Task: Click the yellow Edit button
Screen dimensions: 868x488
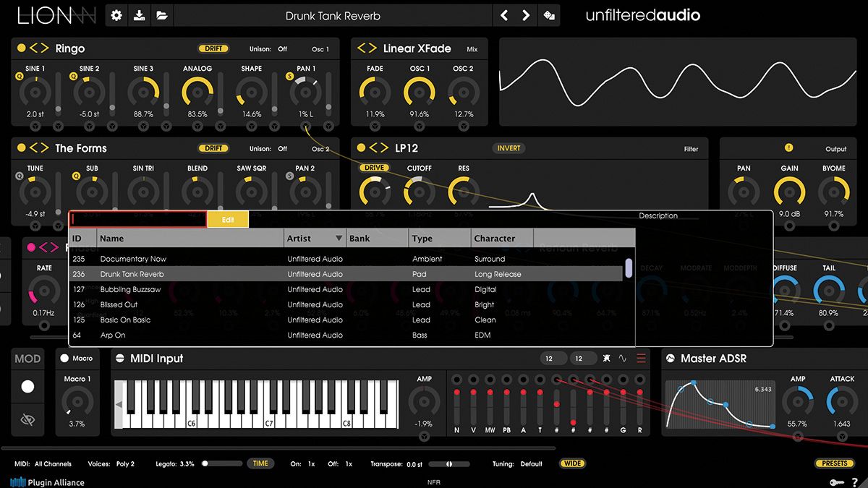Action: click(228, 219)
